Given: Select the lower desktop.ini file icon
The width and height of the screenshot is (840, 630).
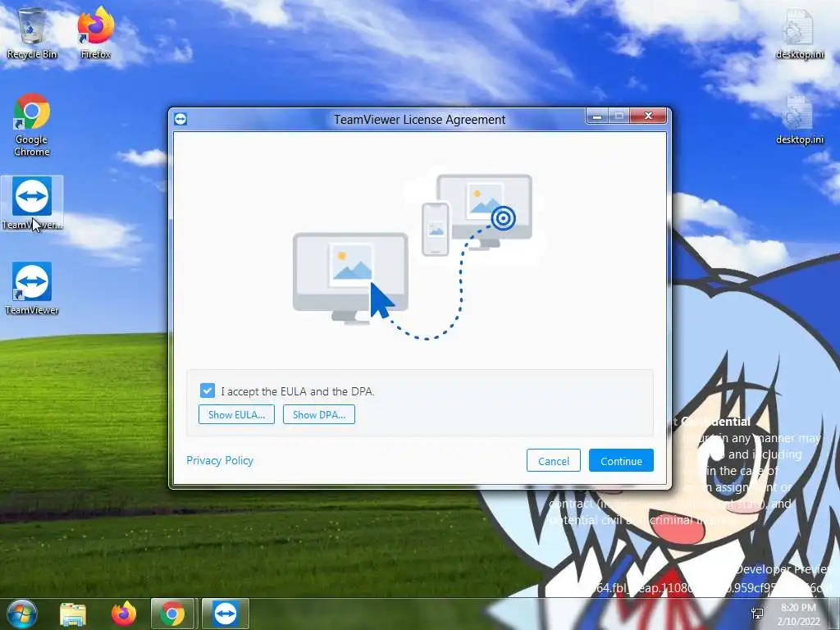Looking at the screenshot, I should click(x=799, y=119).
